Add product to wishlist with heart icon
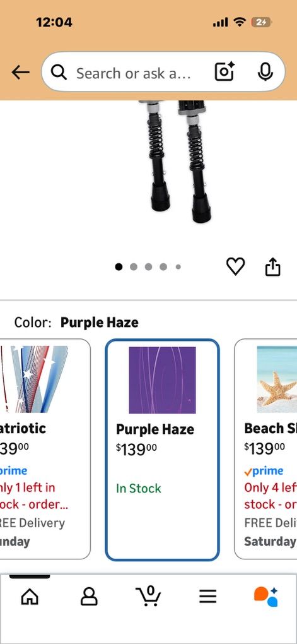The image size is (297, 644). tap(235, 266)
